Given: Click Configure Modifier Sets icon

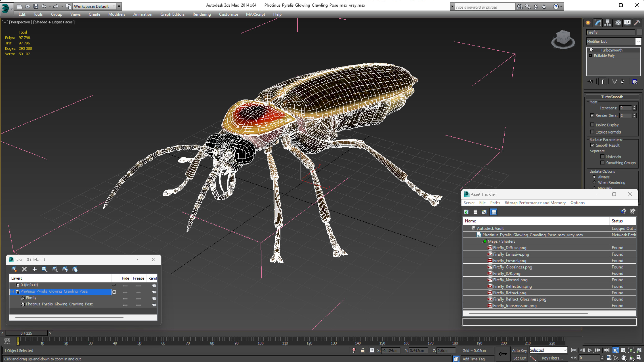Looking at the screenshot, I should tap(635, 81).
